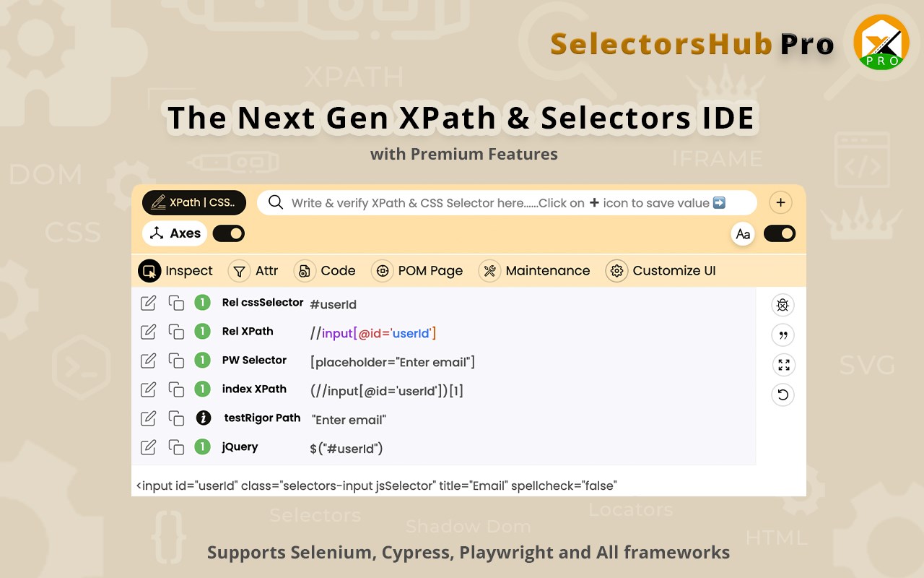924x578 pixels.
Task: Copy the Rel XPath value
Action: (x=176, y=332)
